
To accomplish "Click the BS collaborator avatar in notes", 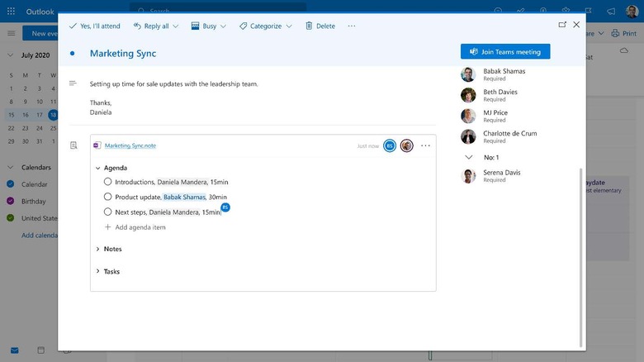I will 390,145.
